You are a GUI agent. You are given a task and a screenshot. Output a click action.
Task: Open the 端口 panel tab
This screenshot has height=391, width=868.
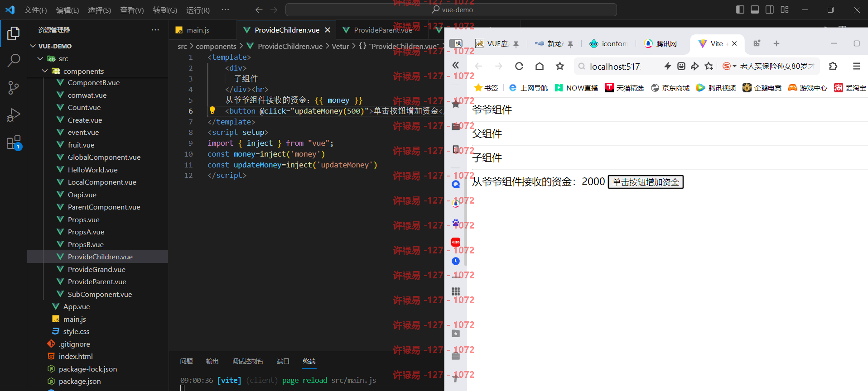[x=283, y=361]
